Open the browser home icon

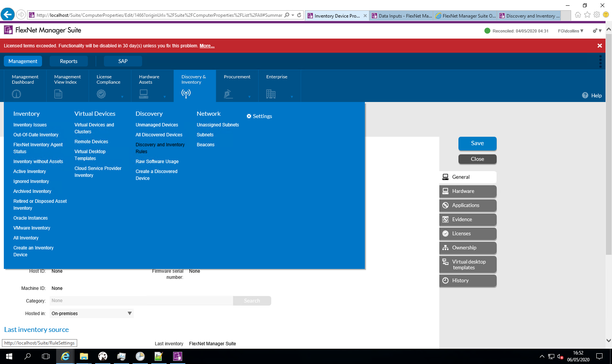click(578, 15)
